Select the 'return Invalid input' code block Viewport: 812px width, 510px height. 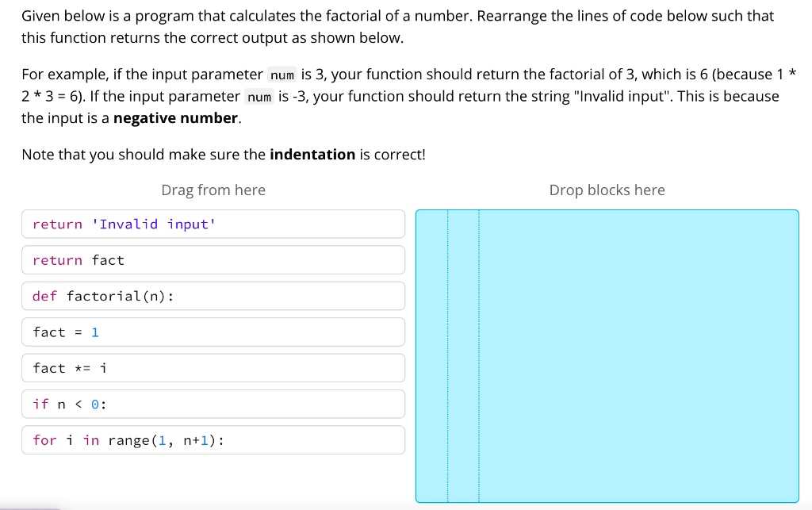click(x=213, y=224)
